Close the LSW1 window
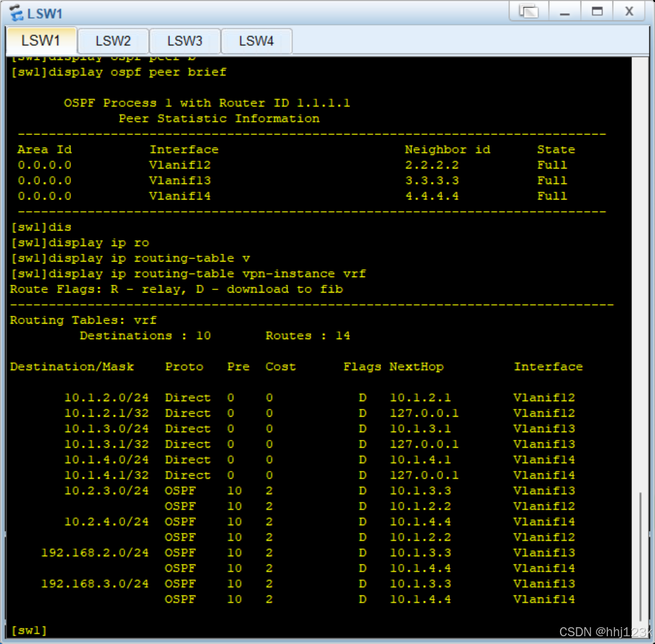 pos(629,11)
